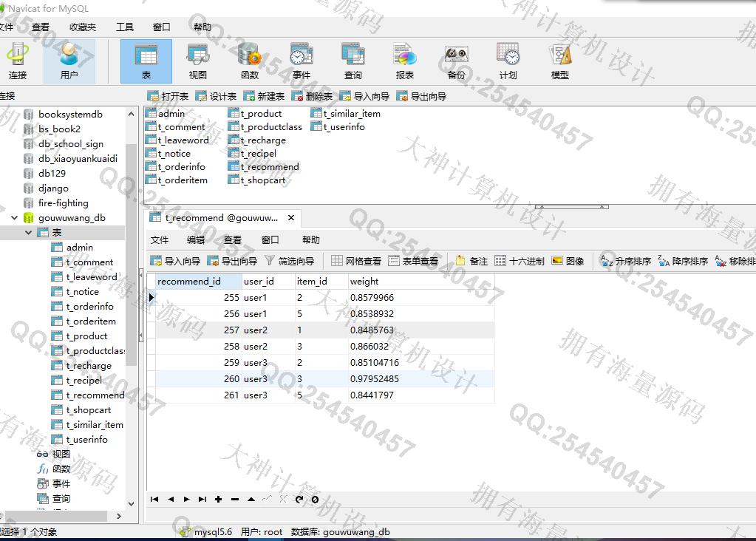Click the recommend_id column header

pyautogui.click(x=199, y=281)
